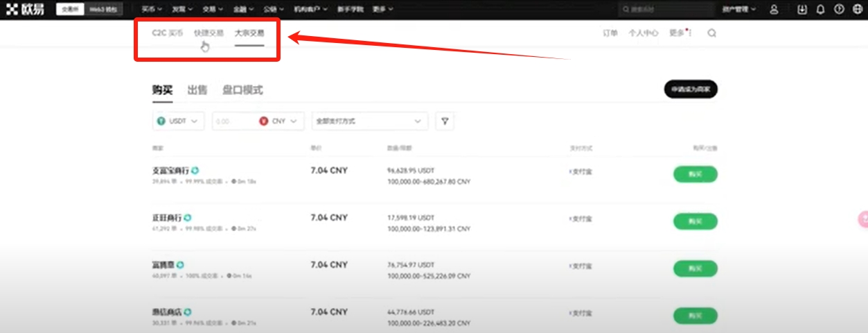Click the verified badge beside 惠信商店
This screenshot has width=868, height=333.
[187, 312]
